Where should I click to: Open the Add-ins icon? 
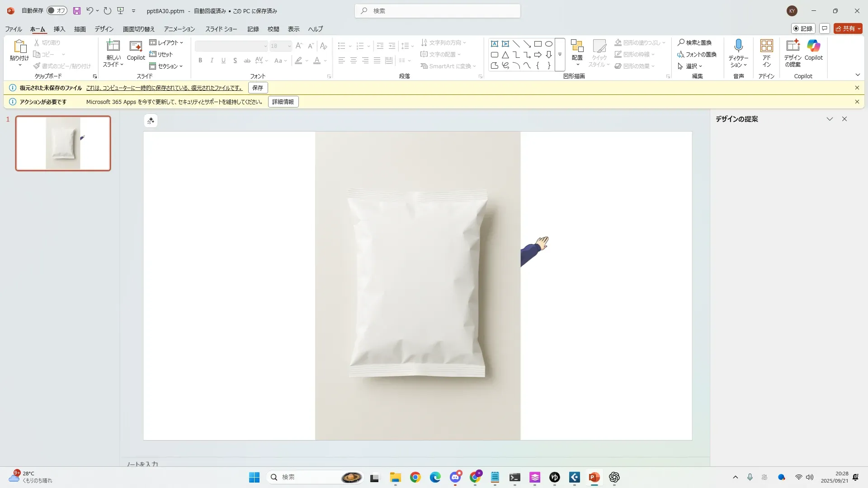[766, 46]
